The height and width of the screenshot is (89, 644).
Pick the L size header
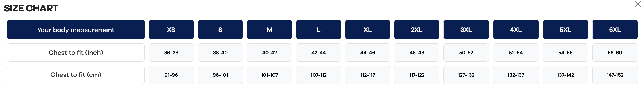point(318,30)
